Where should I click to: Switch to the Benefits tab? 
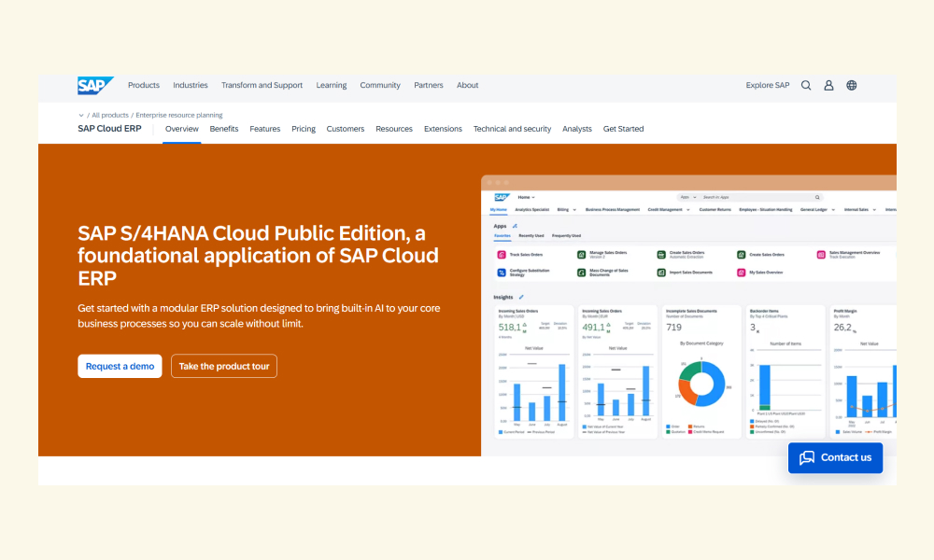click(x=224, y=129)
